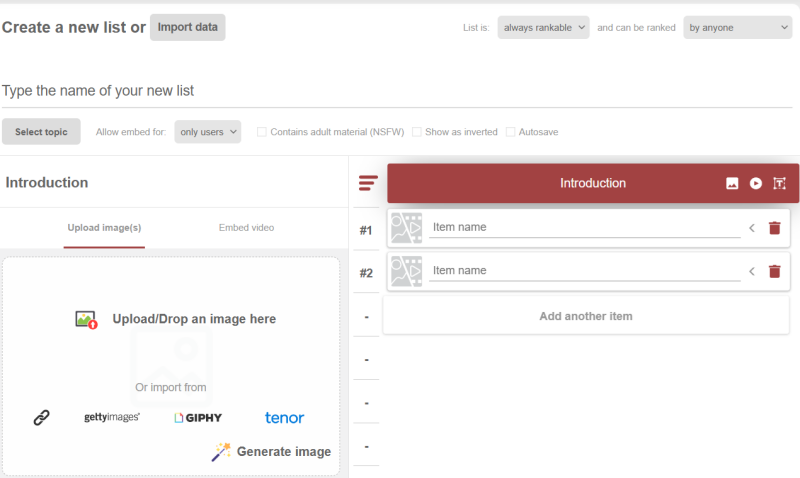Viewport: 800px width, 478px height.
Task: Click the Import data button
Action: pos(187,28)
